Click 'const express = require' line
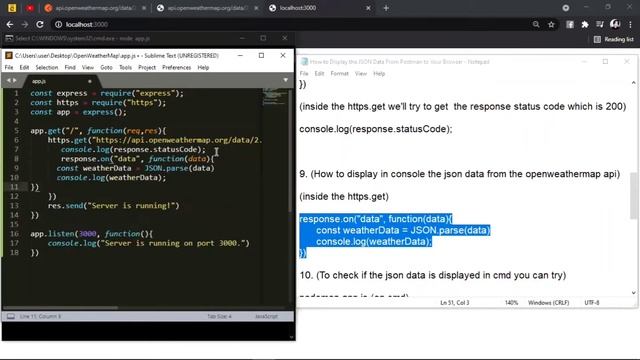 [107, 93]
